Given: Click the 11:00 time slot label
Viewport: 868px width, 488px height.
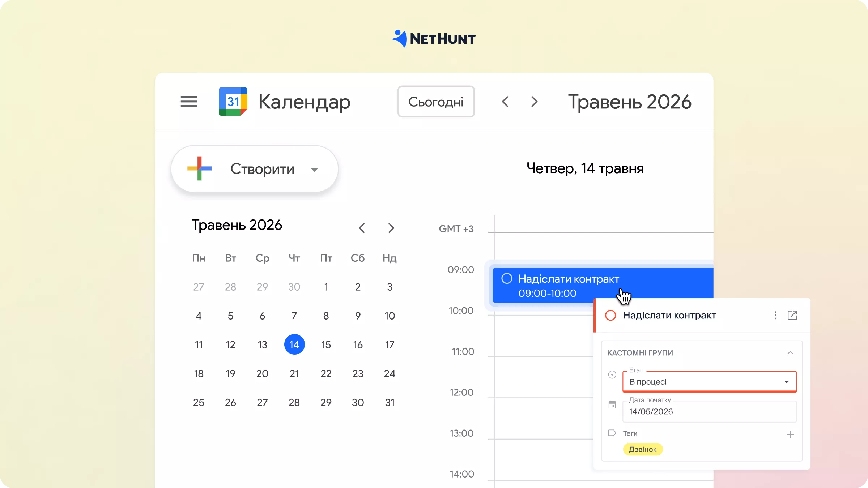Looking at the screenshot, I should click(x=463, y=351).
